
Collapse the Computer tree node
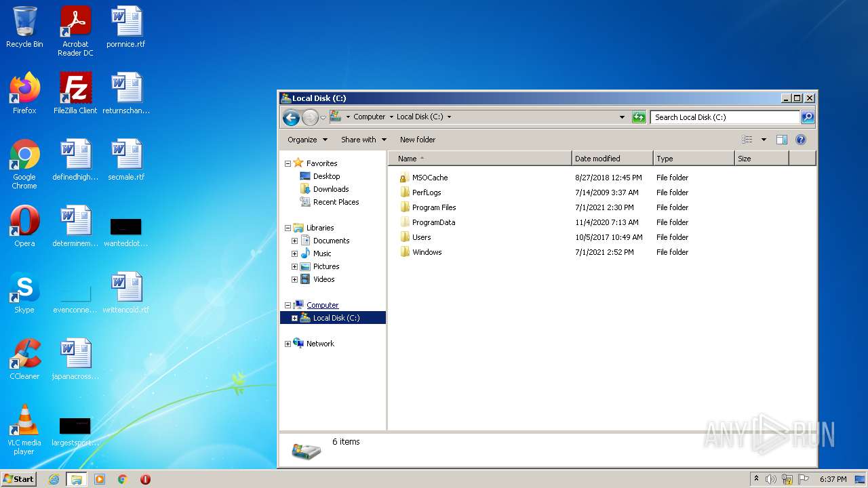pos(288,305)
